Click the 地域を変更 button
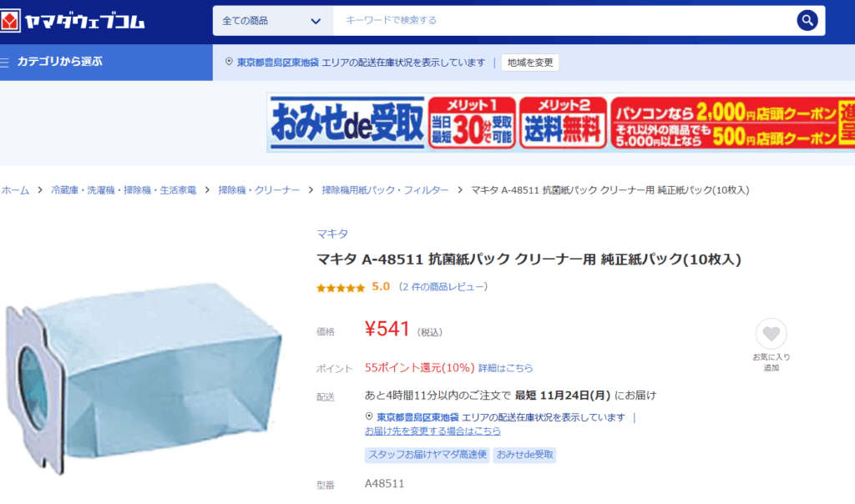The image size is (855, 504). click(x=530, y=63)
